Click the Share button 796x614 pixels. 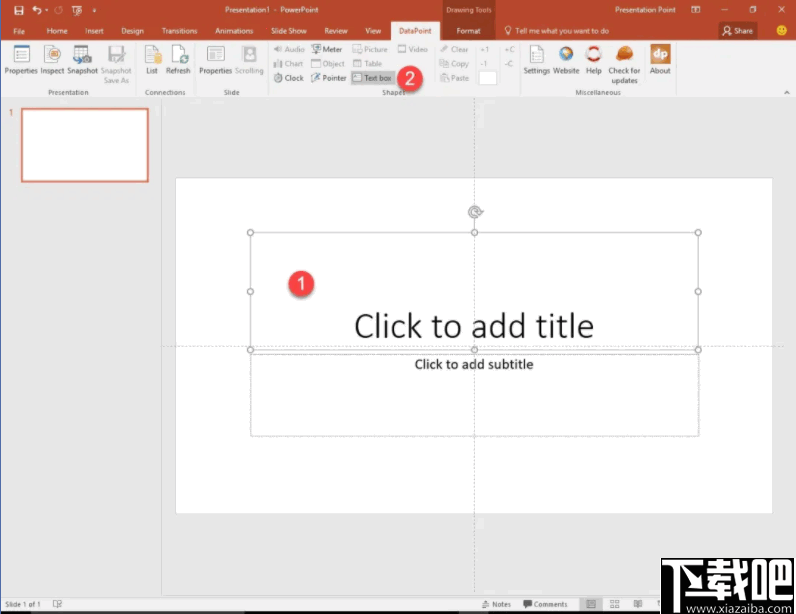pyautogui.click(x=738, y=31)
